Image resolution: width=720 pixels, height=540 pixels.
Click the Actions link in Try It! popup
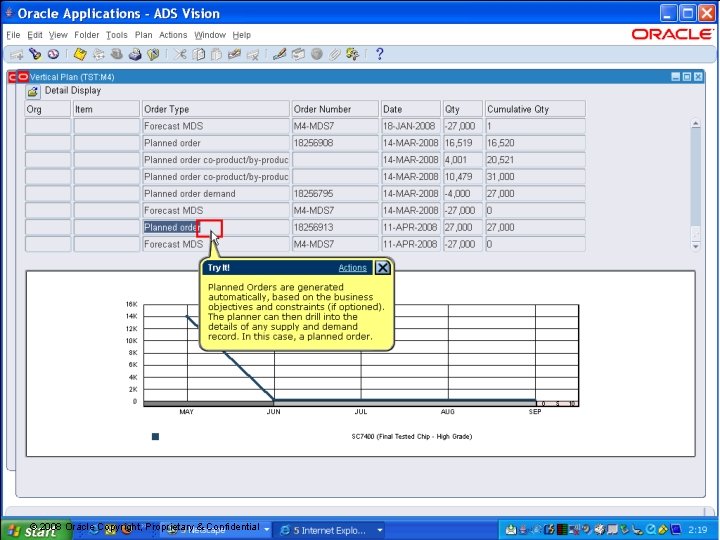coord(352,268)
